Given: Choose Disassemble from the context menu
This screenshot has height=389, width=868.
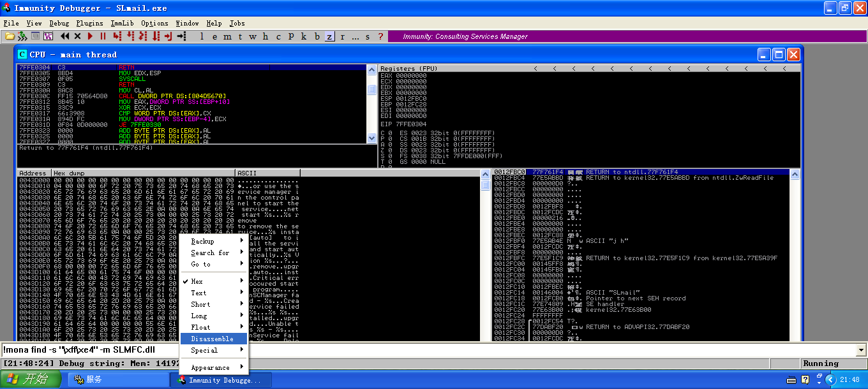Looking at the screenshot, I should pyautogui.click(x=214, y=339).
